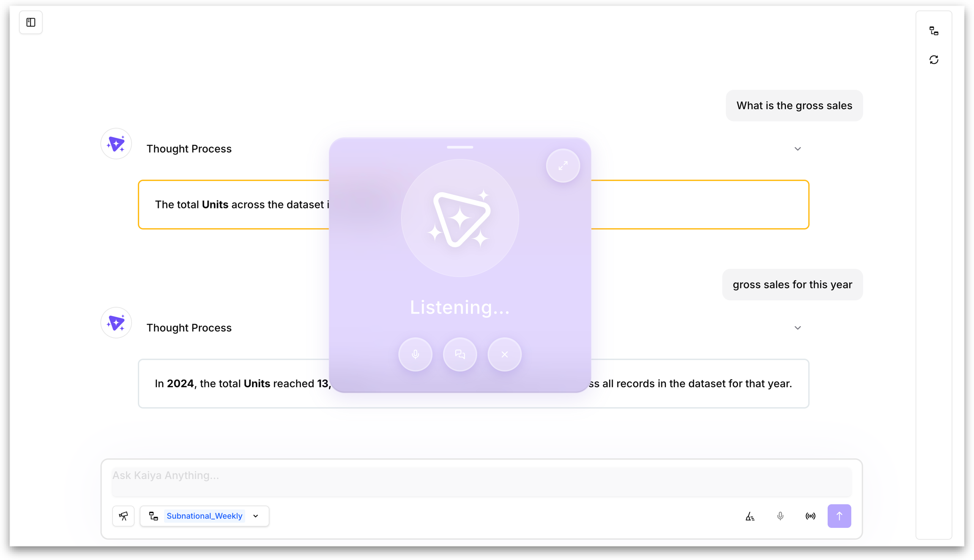Expand the voice assistant overlay
The height and width of the screenshot is (560, 974).
click(563, 166)
